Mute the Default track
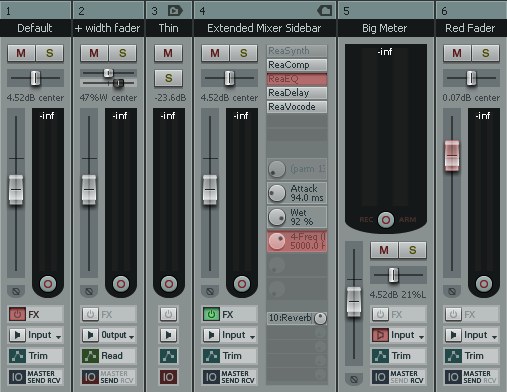 [x=21, y=53]
